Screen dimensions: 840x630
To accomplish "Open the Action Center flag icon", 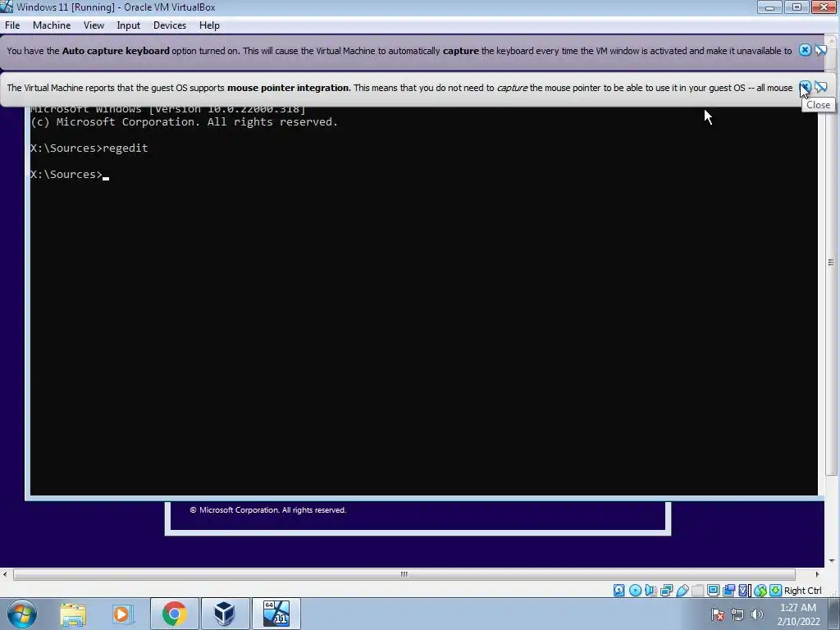I will coord(719,614).
